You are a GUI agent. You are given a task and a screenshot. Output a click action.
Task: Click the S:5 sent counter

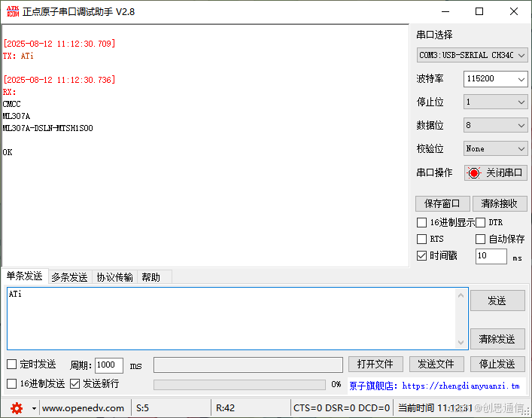pos(142,408)
